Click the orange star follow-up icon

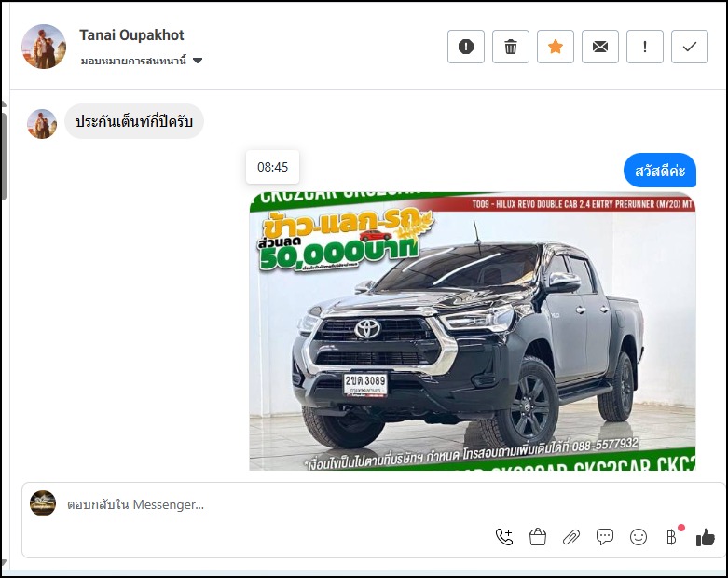[556, 47]
